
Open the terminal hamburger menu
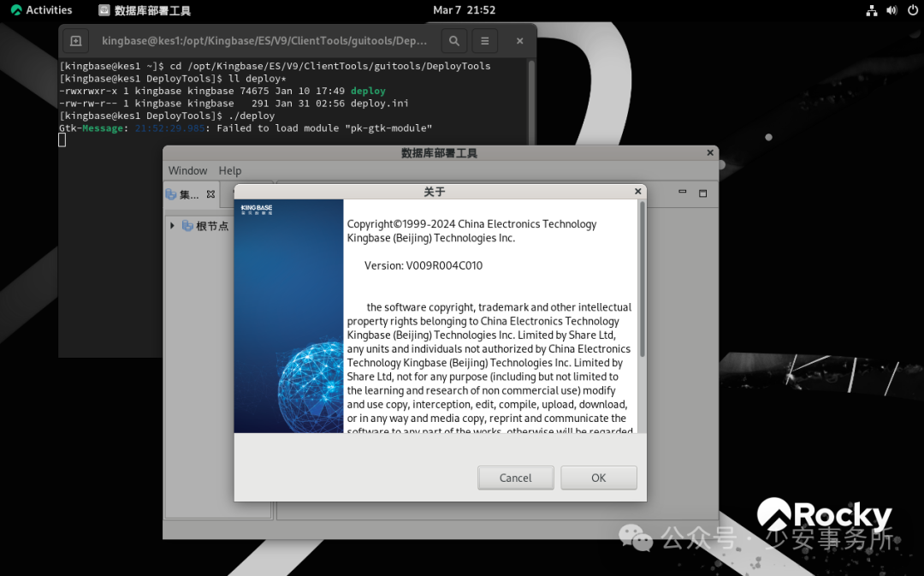point(484,41)
